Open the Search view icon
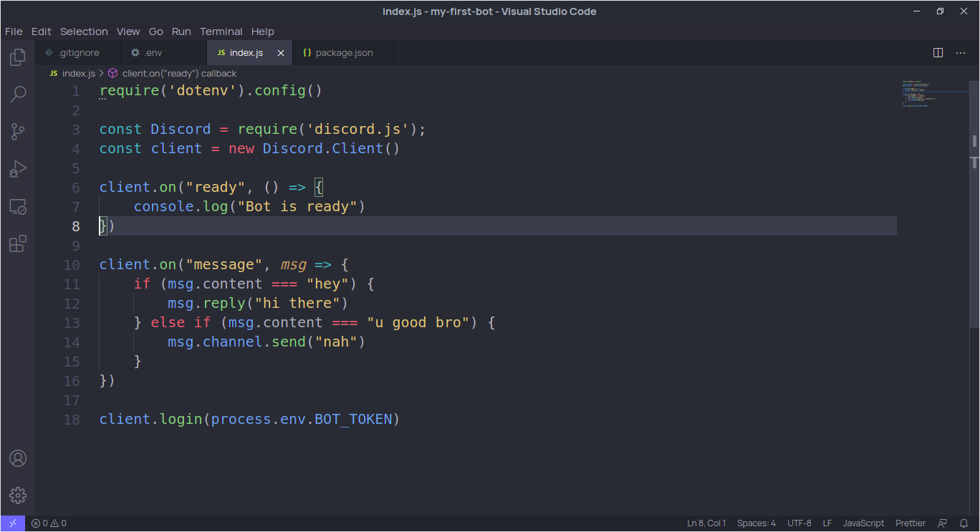 pyautogui.click(x=18, y=94)
